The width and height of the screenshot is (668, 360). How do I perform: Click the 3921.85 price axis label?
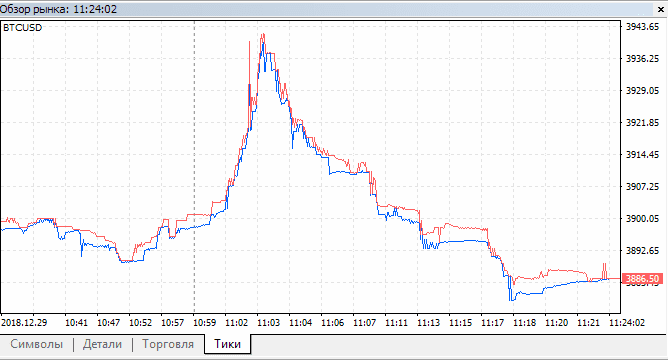click(x=642, y=123)
